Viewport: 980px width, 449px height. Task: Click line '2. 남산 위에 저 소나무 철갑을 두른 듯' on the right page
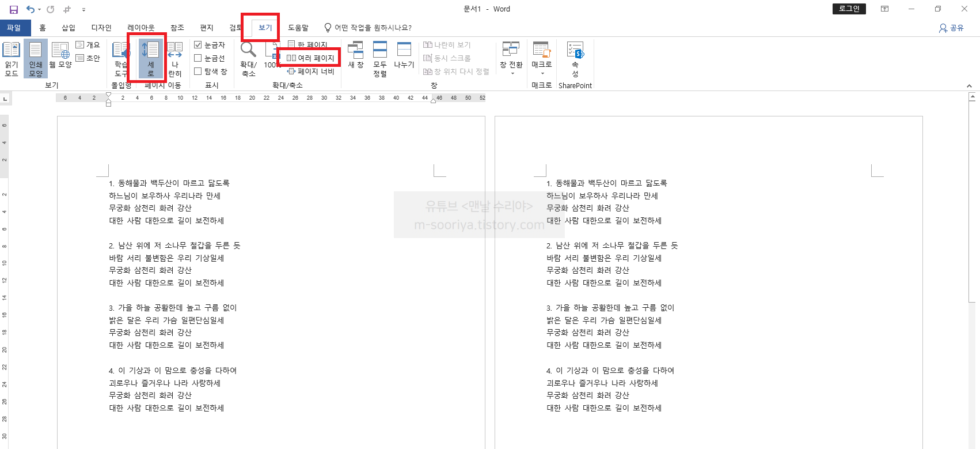tap(612, 246)
